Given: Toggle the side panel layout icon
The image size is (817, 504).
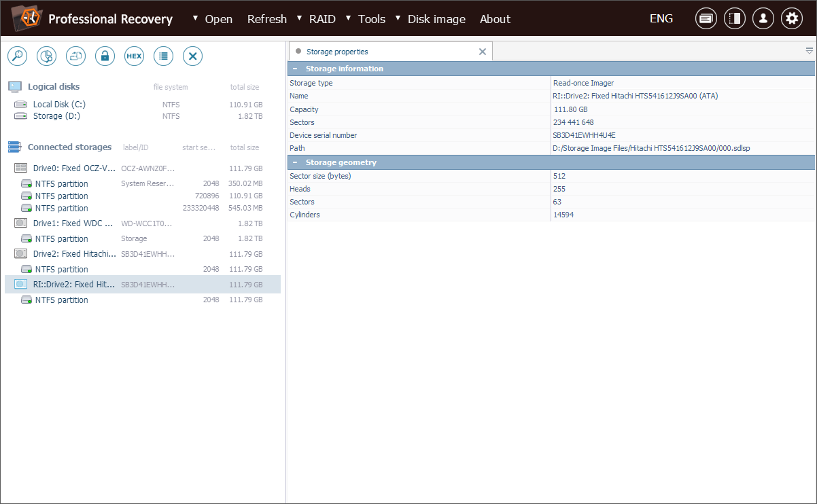Looking at the screenshot, I should 734,19.
